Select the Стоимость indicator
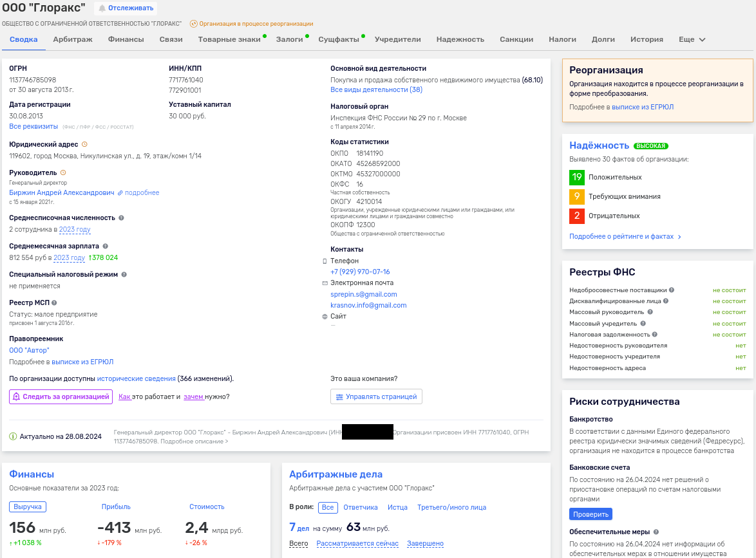 click(x=207, y=507)
